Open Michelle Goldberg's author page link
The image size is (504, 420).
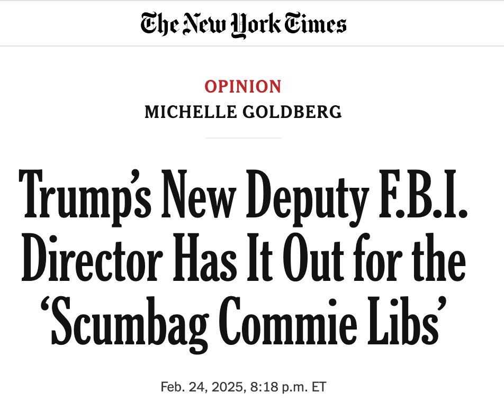(243, 112)
